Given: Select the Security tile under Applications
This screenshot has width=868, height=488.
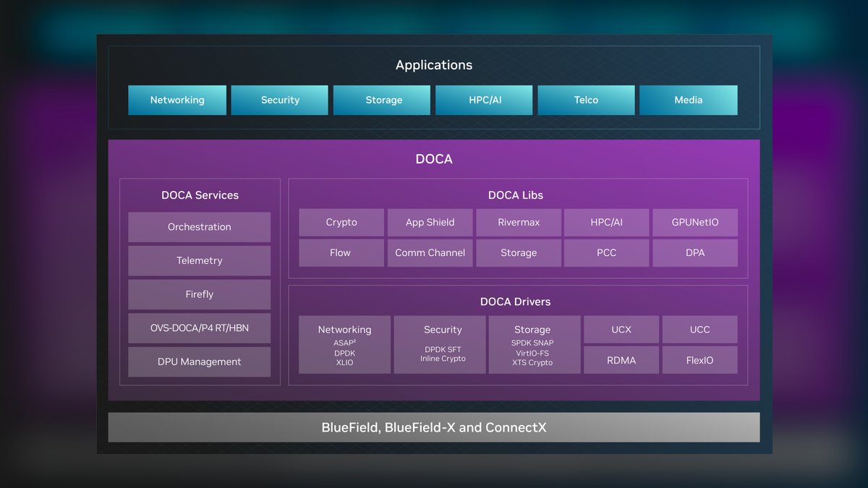Looking at the screenshot, I should tap(280, 100).
